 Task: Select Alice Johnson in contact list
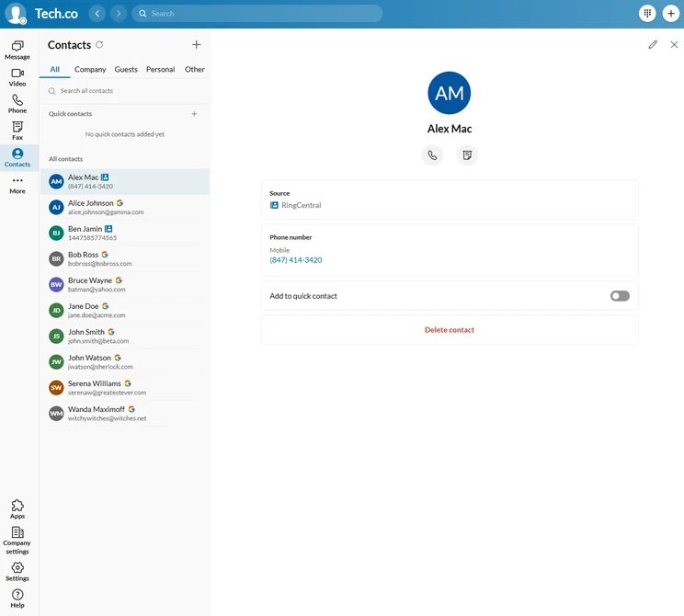coord(125,207)
